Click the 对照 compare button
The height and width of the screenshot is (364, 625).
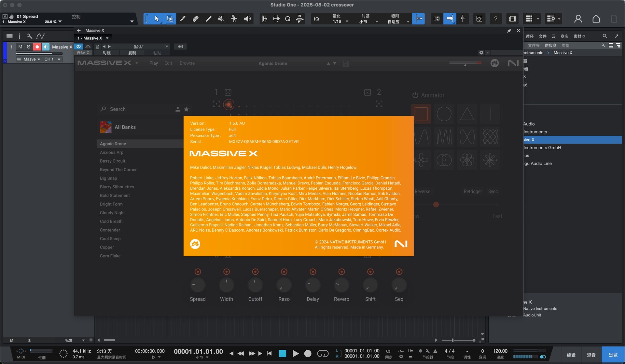point(106,53)
